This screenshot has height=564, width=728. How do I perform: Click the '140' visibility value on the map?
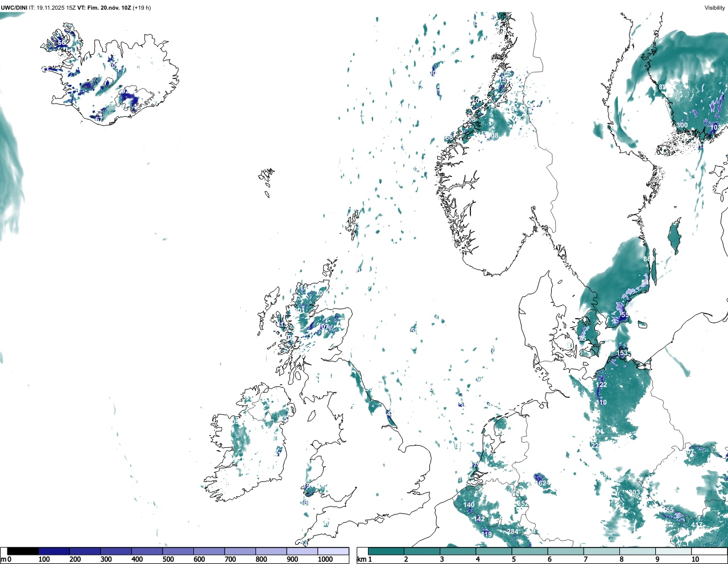469,505
